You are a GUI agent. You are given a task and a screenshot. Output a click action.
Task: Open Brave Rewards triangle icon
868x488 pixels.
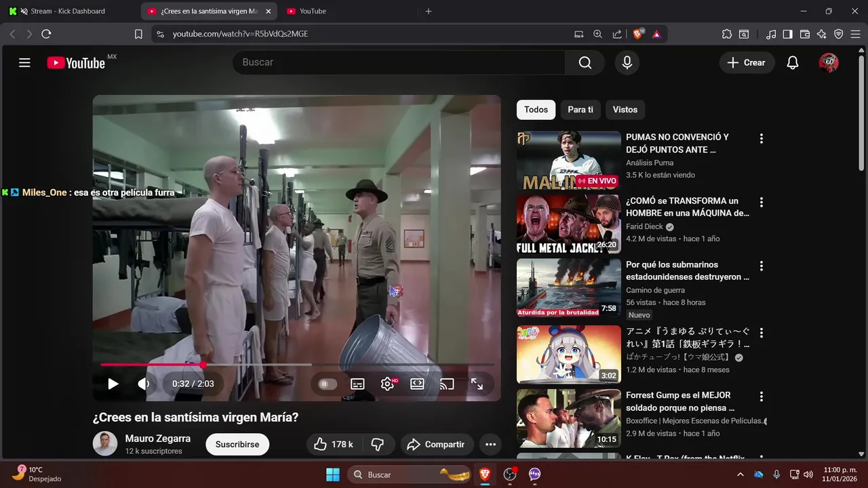click(x=656, y=34)
